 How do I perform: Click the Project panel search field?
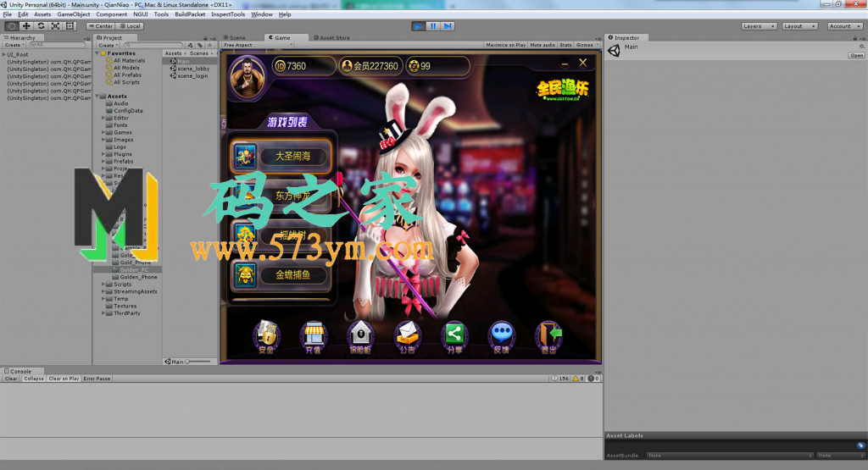point(153,46)
